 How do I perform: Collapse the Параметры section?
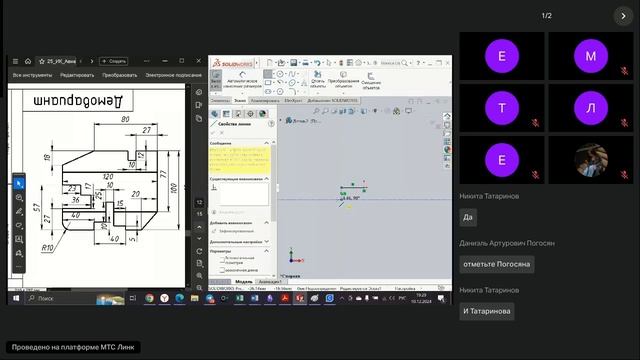click(x=267, y=251)
